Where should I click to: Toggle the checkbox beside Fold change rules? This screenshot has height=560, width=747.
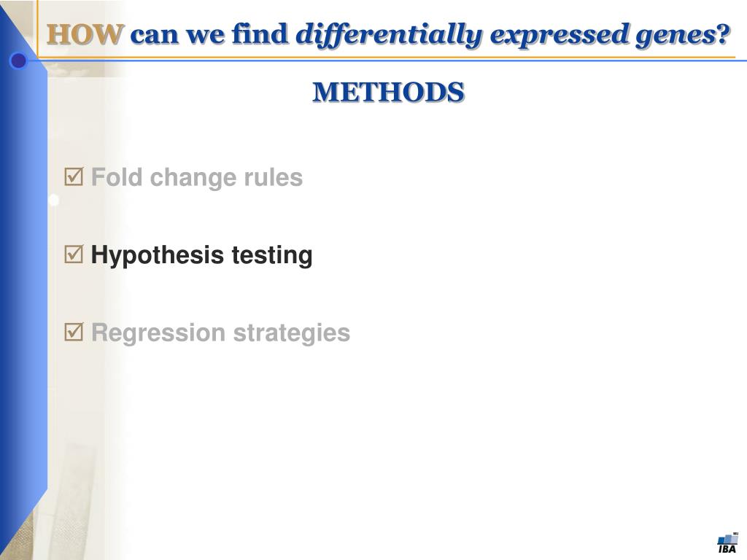point(74,176)
